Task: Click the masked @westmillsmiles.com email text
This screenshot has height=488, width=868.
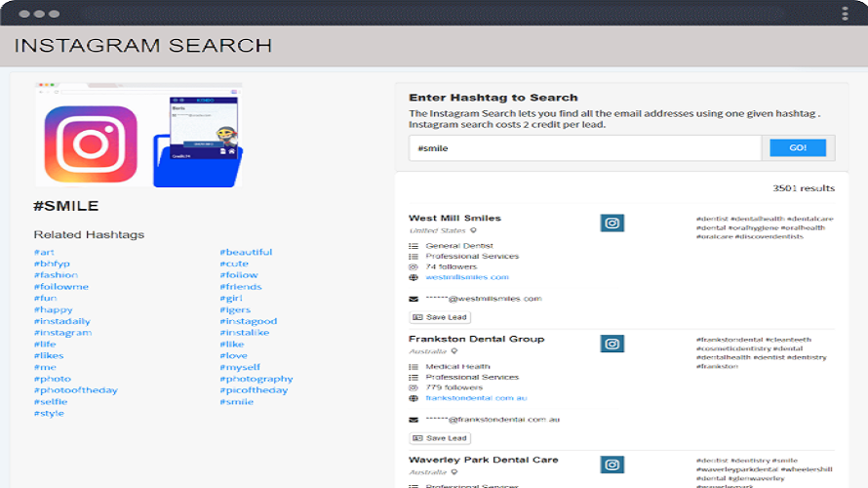Action: click(484, 299)
